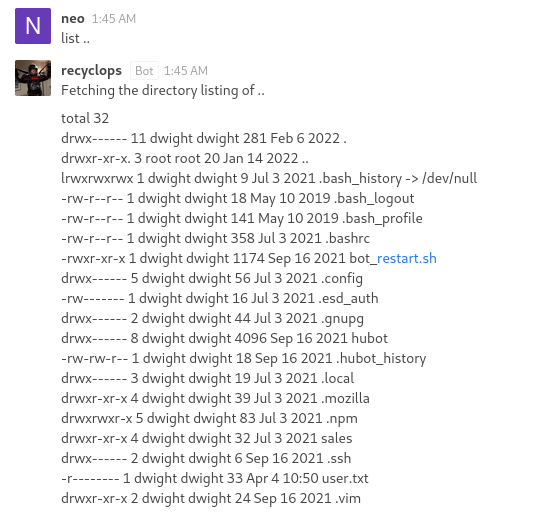Screen dimensions: 553x514
Task: Click the Bot badge next to recyclops
Action: [x=144, y=71]
